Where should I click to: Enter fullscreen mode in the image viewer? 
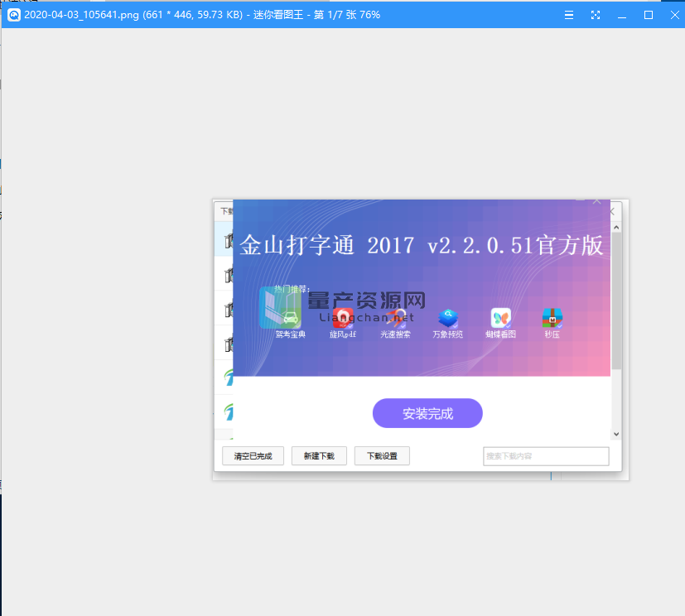(596, 15)
